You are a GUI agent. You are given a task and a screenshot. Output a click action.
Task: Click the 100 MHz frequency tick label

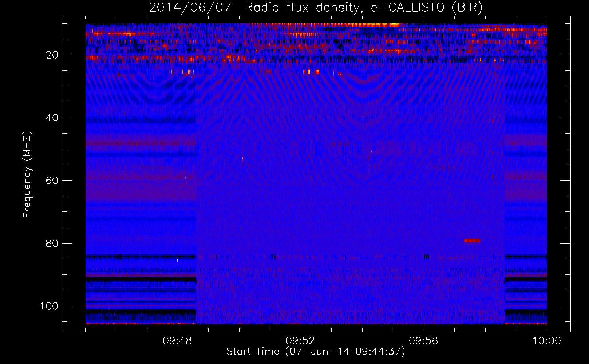(x=49, y=306)
